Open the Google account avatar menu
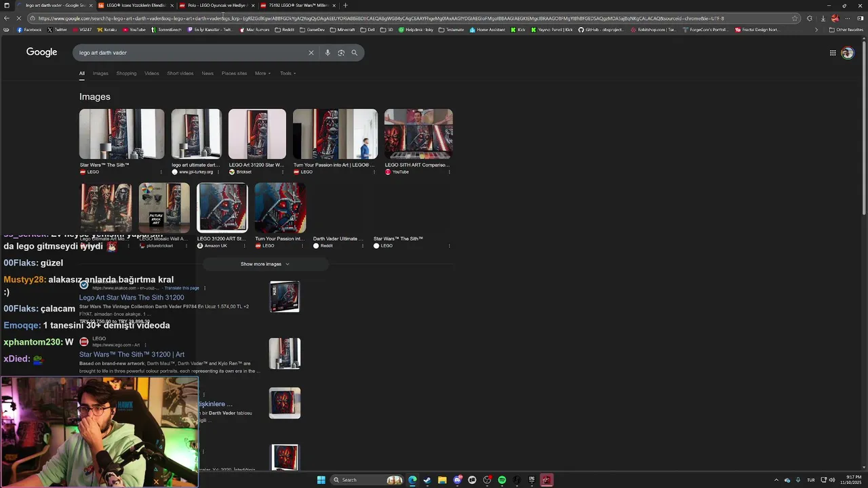Viewport: 868px width, 488px height. point(848,53)
